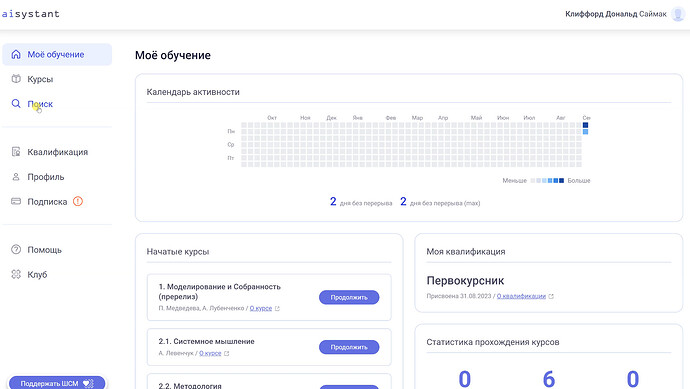Click the aisystant logo
The width and height of the screenshot is (690, 389).
(30, 14)
